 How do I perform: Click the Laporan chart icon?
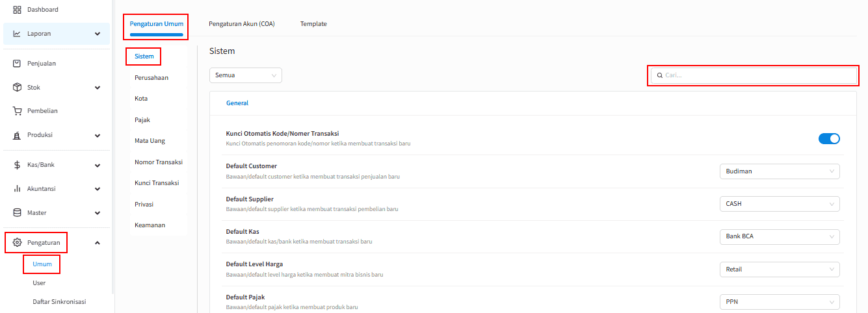(x=18, y=34)
